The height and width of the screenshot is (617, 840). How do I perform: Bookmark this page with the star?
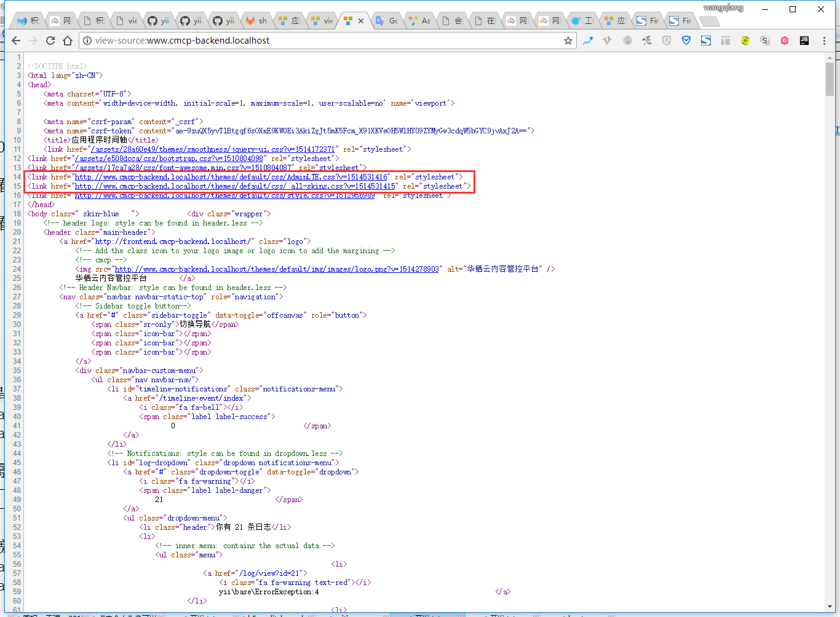pyautogui.click(x=568, y=41)
